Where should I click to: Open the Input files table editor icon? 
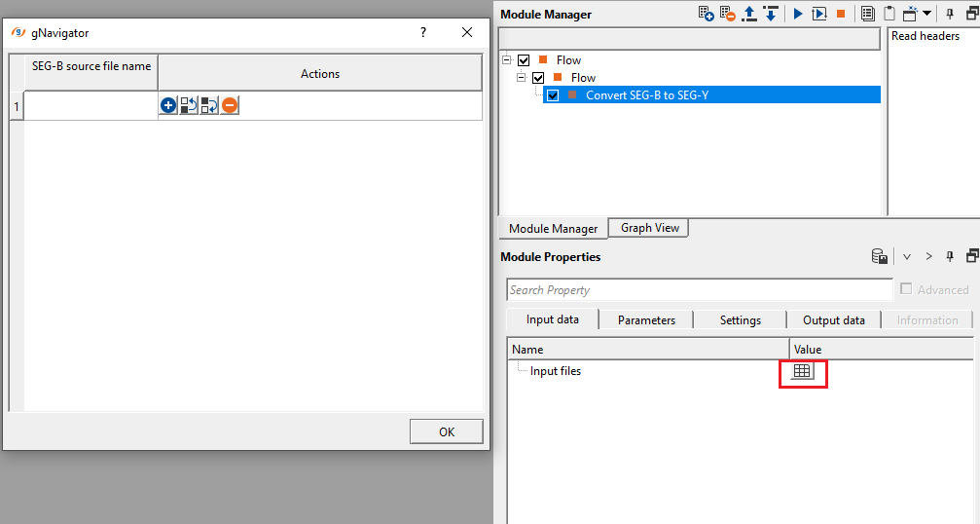point(802,371)
